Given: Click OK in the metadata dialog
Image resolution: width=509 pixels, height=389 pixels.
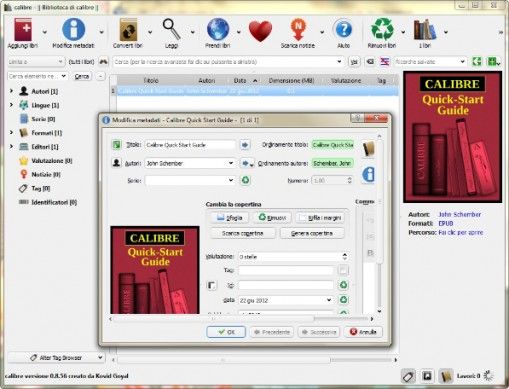Looking at the screenshot, I should click(x=226, y=332).
